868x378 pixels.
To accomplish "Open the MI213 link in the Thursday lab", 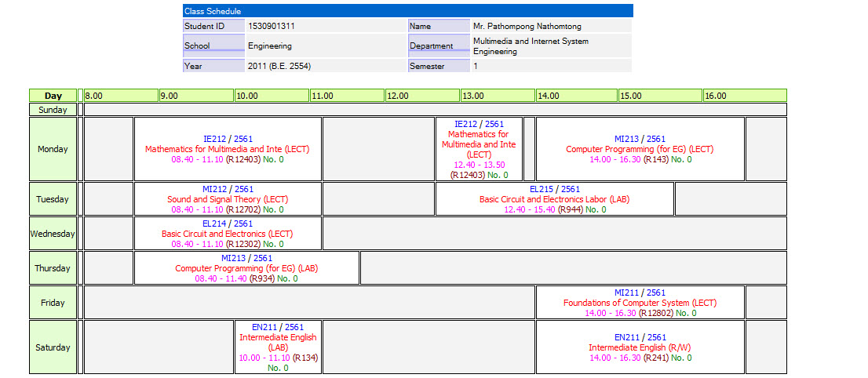I will point(234,258).
